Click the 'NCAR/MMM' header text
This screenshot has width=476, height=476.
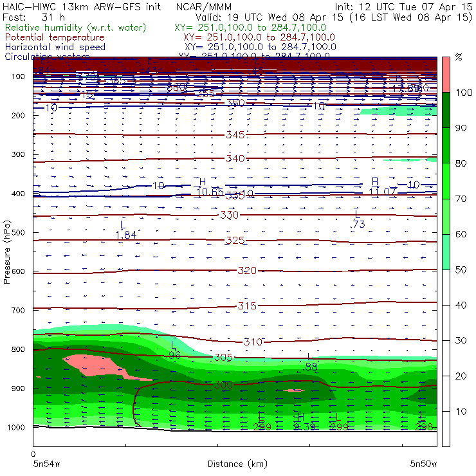[204, 7]
